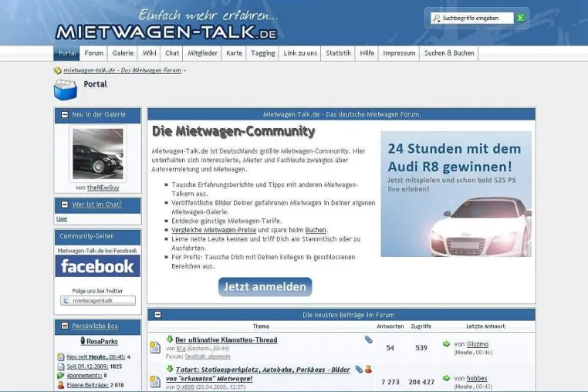Open the Smalltalk allgemein forum link
This screenshot has height=392, width=588.
pyautogui.click(x=208, y=357)
